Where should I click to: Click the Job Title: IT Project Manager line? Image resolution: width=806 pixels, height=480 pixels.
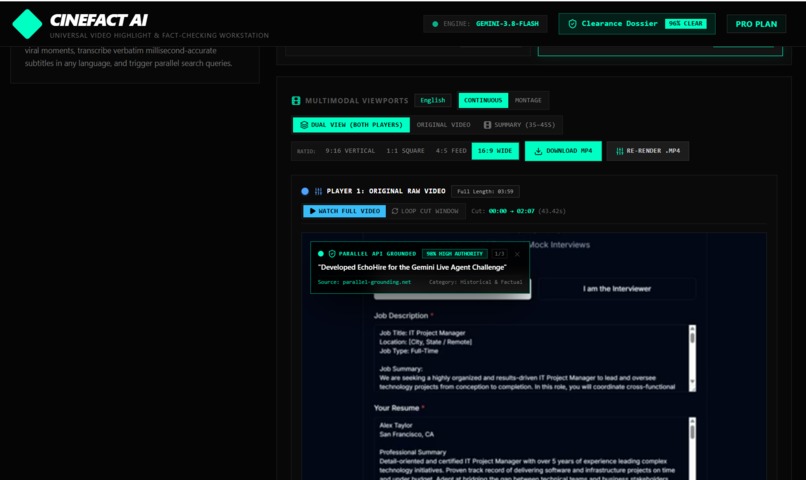coord(422,333)
